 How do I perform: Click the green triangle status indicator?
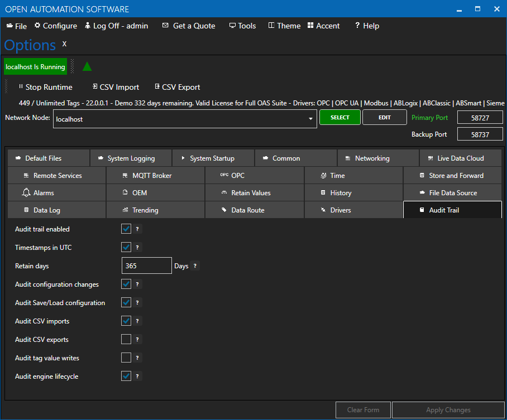pos(87,66)
